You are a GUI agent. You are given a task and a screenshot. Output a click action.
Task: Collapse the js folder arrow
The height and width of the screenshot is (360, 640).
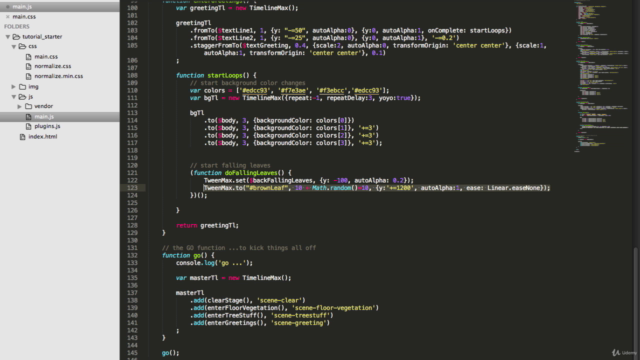coord(14,97)
